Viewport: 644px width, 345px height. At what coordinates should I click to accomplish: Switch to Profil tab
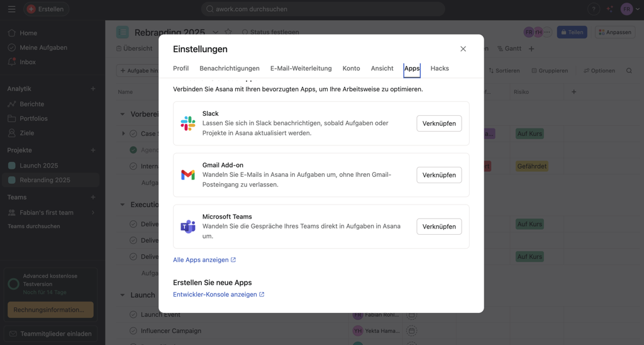click(180, 68)
